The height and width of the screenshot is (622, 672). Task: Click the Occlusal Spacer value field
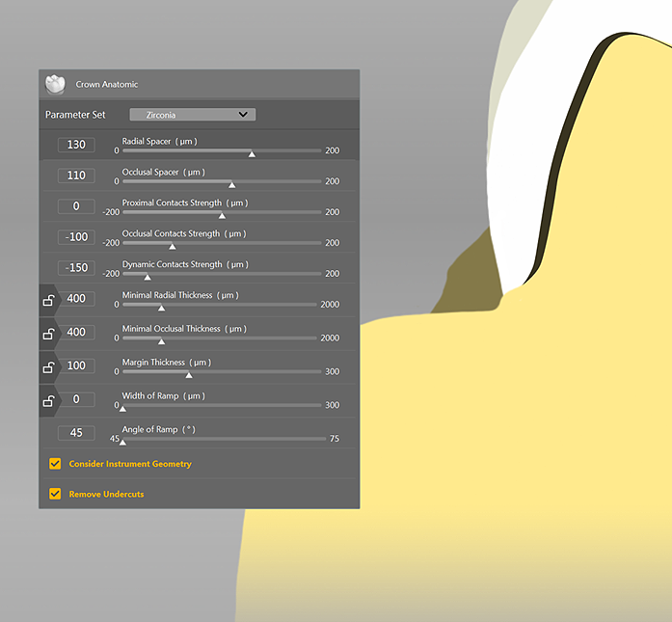point(76,176)
